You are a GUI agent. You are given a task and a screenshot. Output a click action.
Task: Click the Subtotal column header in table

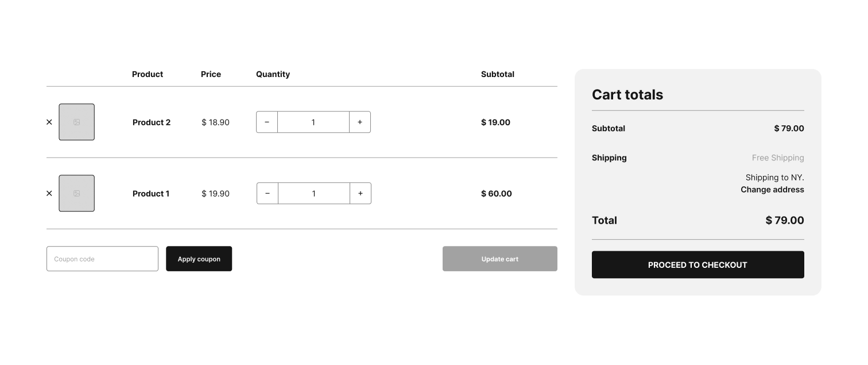[x=498, y=74]
